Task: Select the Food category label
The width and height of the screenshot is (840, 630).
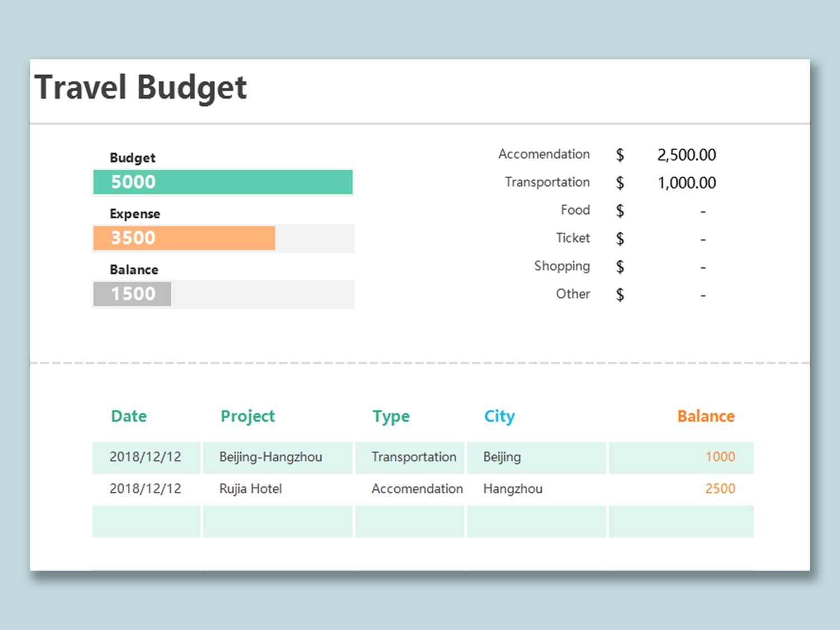Action: [575, 210]
